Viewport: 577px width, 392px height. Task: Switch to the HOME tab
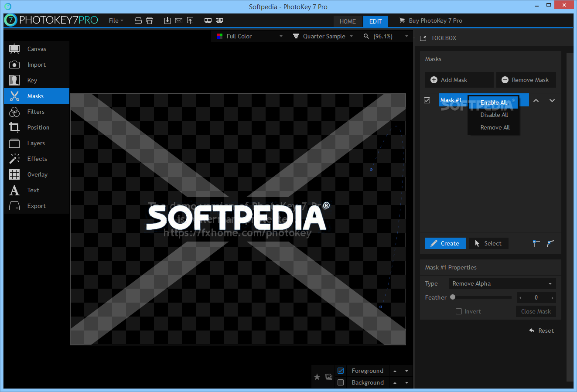tap(348, 21)
